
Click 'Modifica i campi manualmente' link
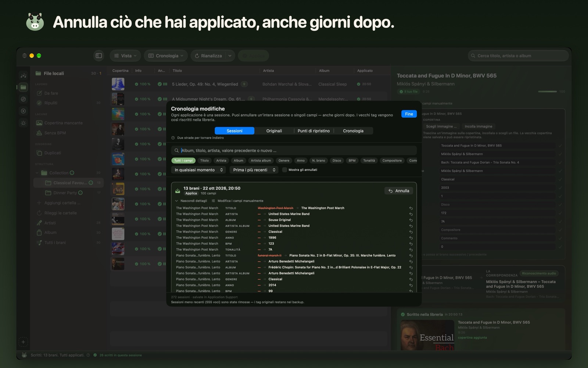pyautogui.click(x=237, y=201)
